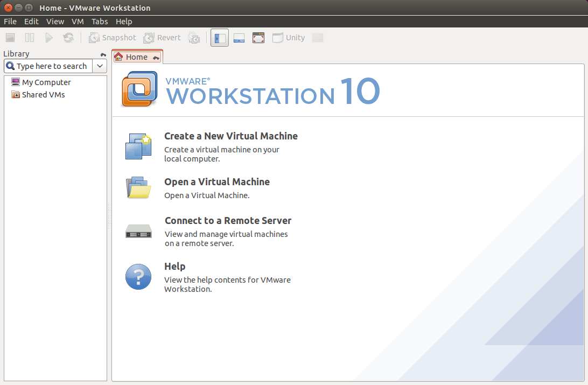Click the Create a New Virtual Machine icon

pyautogui.click(x=138, y=146)
